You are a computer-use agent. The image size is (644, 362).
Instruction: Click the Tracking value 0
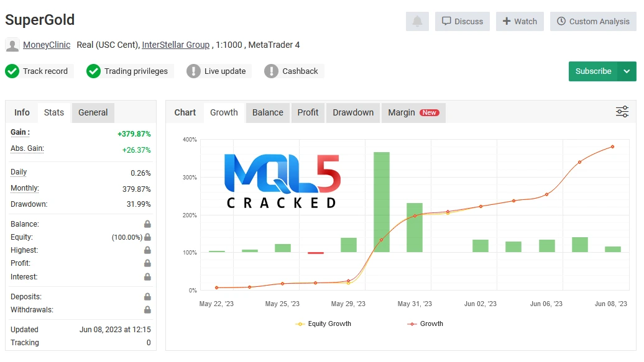coord(149,343)
